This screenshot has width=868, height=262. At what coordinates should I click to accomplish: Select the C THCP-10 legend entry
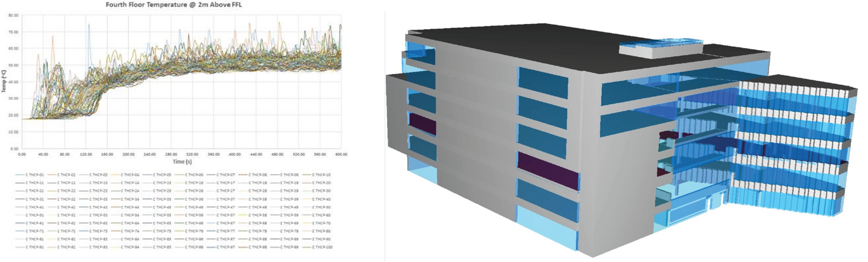point(322,174)
